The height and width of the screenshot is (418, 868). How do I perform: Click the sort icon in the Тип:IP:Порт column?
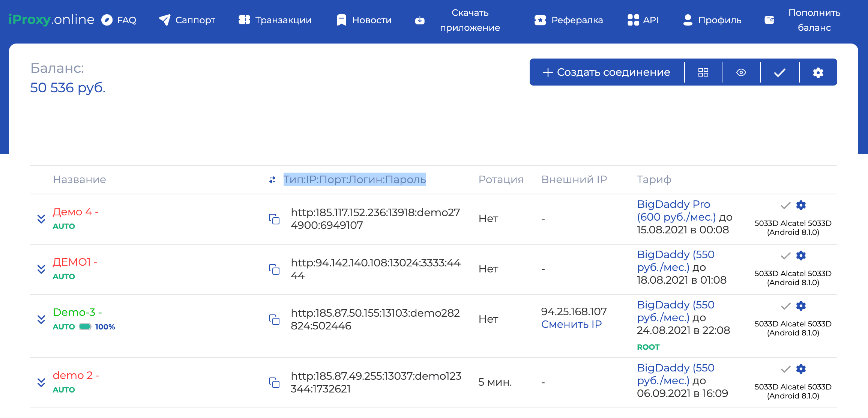pos(272,180)
